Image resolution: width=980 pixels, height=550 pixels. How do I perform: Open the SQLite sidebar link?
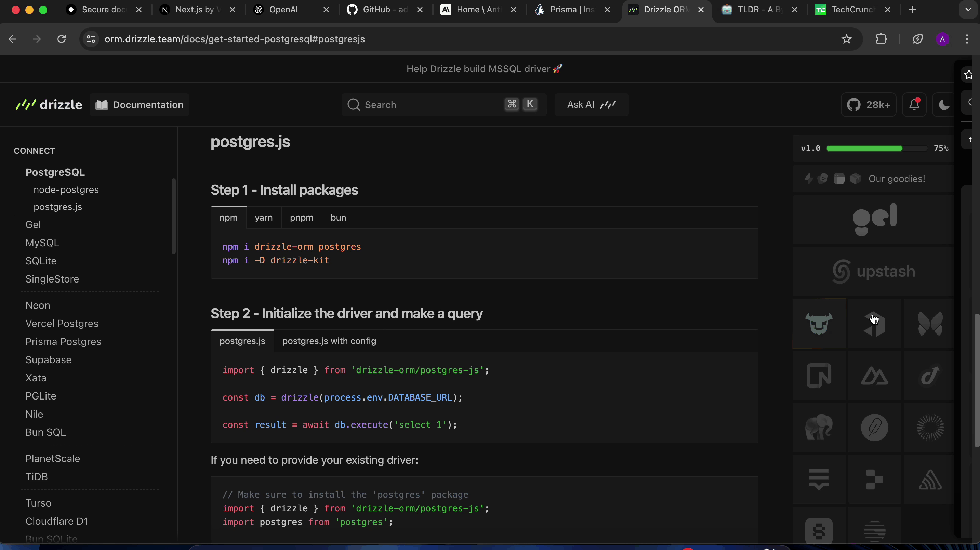41,261
